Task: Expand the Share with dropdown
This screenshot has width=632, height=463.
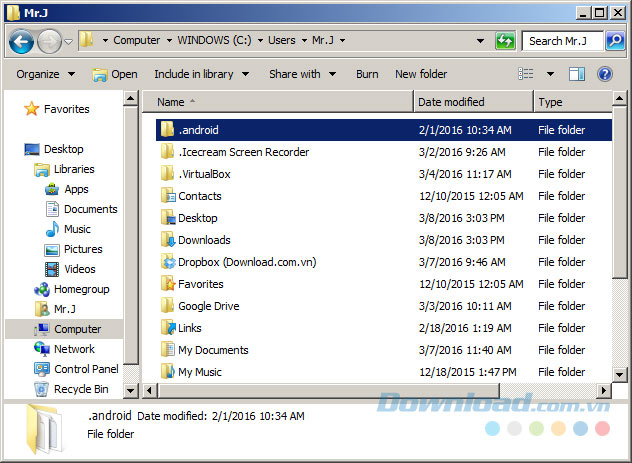Action: coord(301,74)
